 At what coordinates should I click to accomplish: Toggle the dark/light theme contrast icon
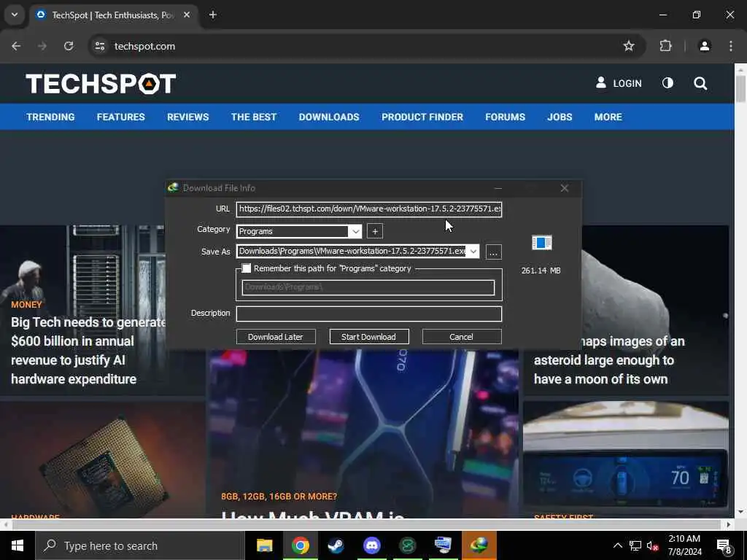click(668, 83)
